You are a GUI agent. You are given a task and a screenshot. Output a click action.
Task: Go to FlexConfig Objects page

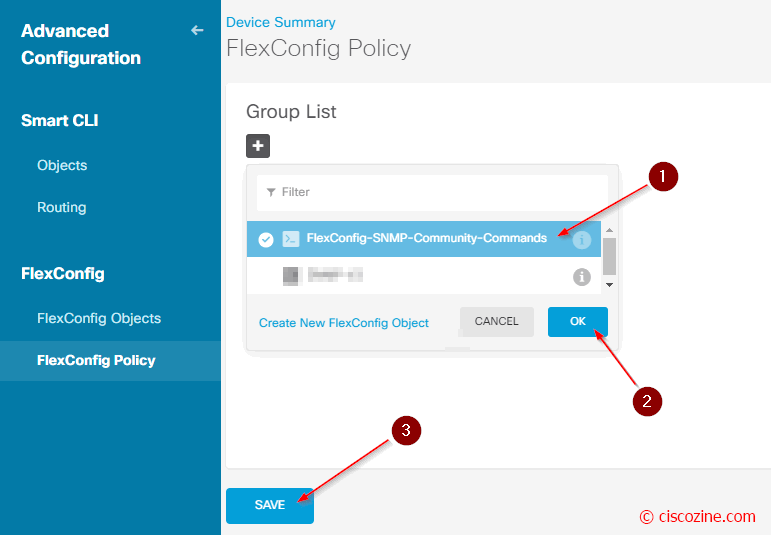pyautogui.click(x=99, y=318)
